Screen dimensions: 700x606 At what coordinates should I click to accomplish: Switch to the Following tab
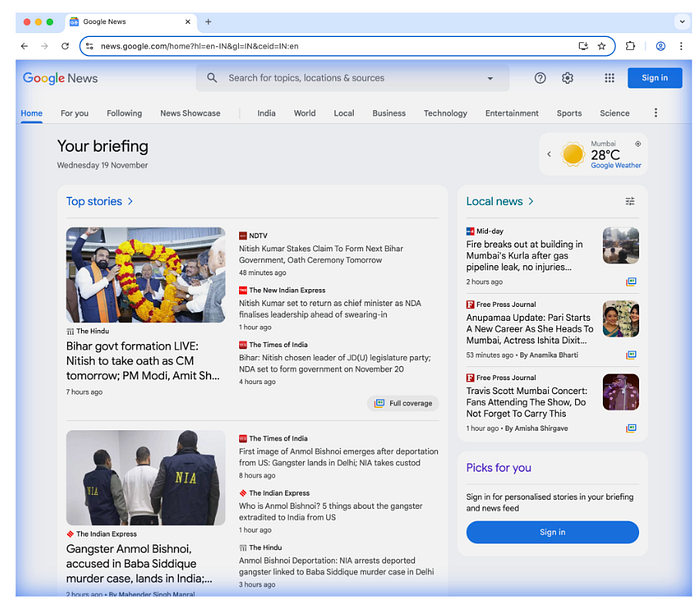click(124, 113)
